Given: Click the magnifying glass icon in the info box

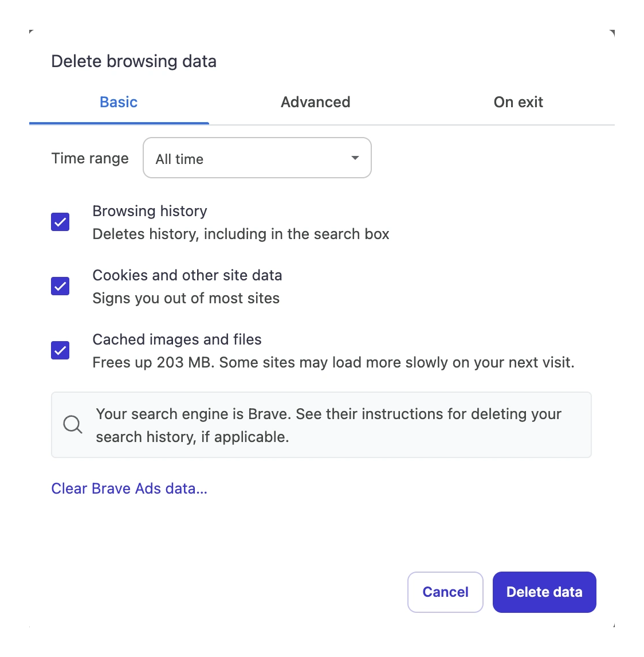Looking at the screenshot, I should [72, 424].
